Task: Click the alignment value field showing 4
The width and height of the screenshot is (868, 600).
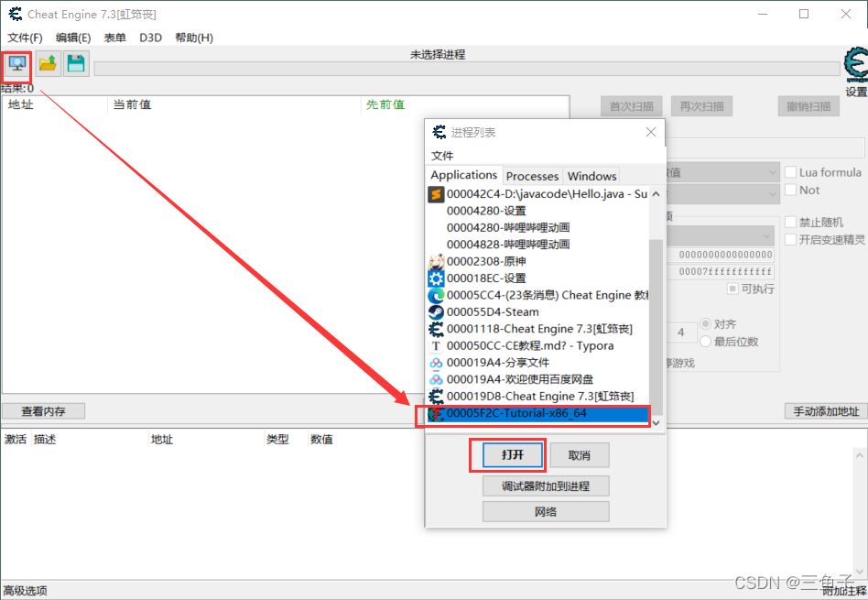Action: (x=681, y=333)
